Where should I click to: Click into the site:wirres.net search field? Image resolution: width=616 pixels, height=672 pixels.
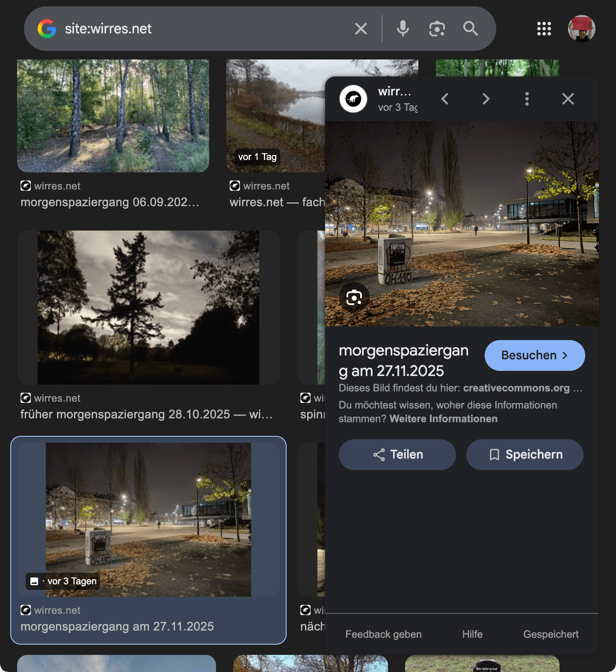205,29
